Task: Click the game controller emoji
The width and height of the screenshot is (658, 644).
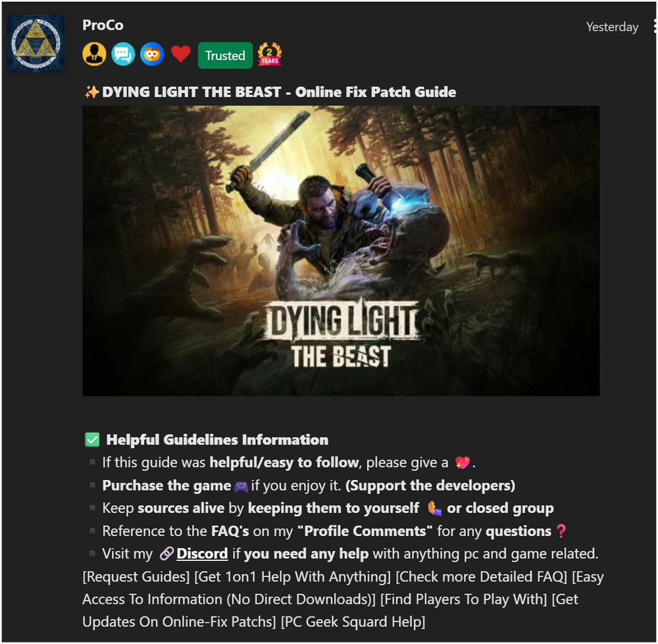Action: 241,486
